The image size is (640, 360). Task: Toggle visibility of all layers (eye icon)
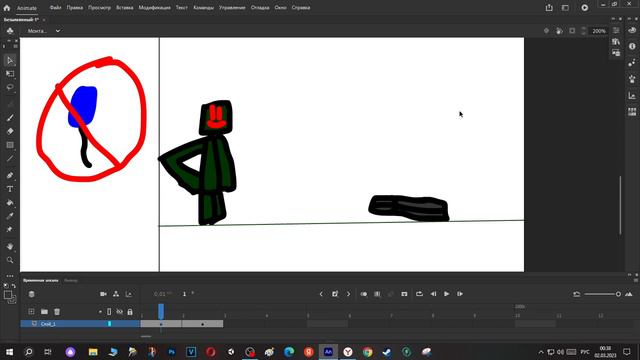pyautogui.click(x=119, y=312)
